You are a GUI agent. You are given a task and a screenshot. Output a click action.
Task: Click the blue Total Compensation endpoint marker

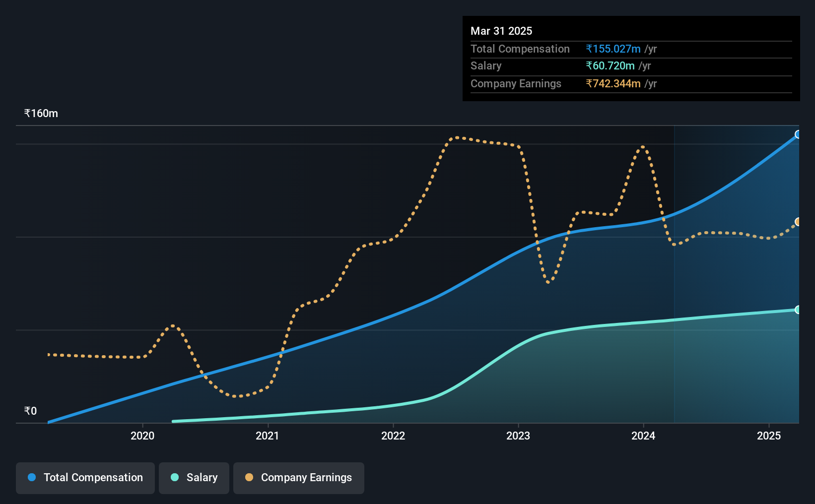tap(798, 134)
